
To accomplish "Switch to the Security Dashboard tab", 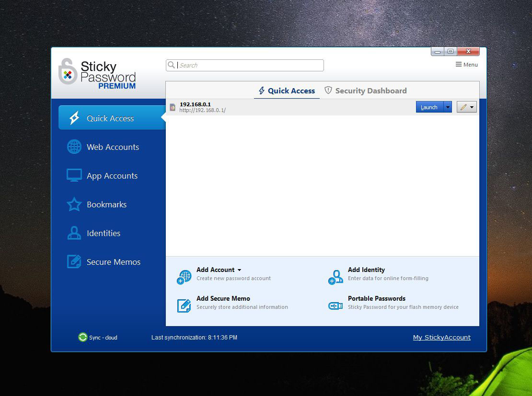I will pos(365,91).
